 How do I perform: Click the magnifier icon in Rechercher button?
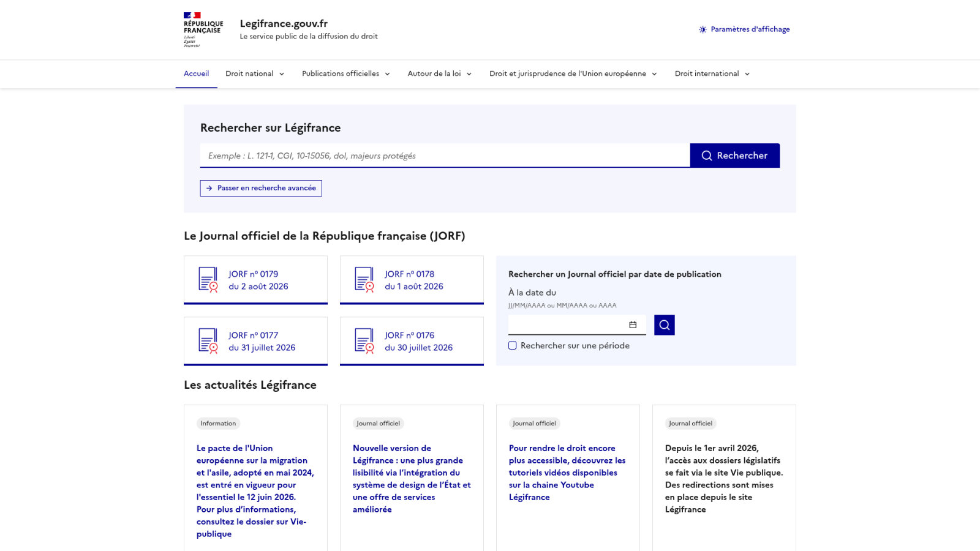[x=707, y=156]
